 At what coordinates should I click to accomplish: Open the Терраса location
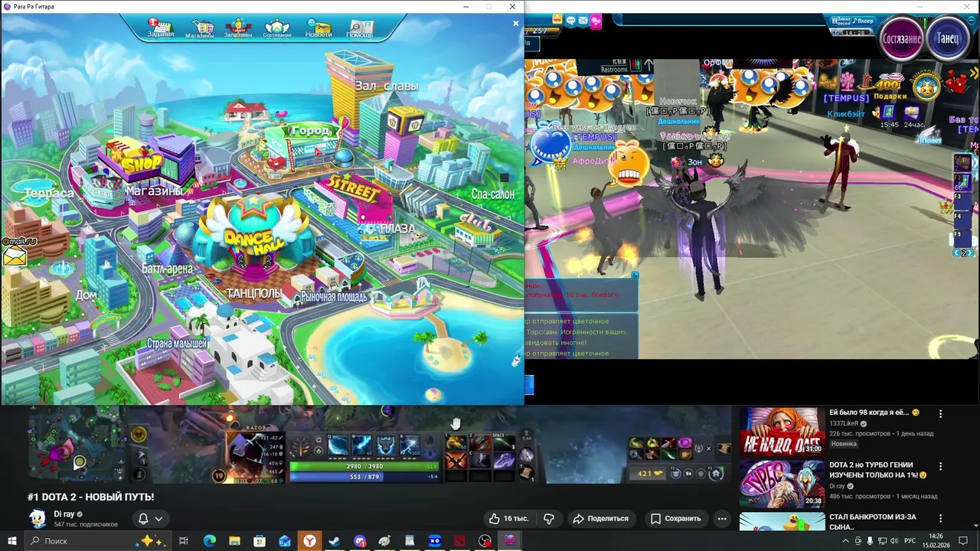[x=49, y=194]
